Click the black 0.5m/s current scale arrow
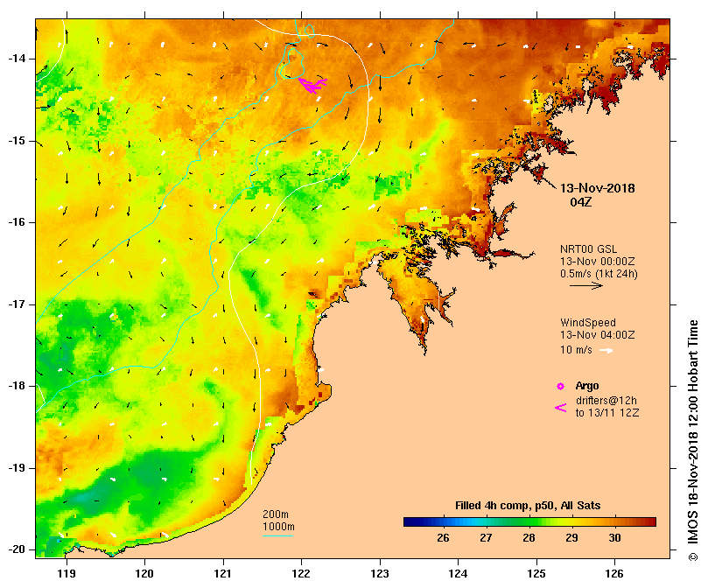Viewport: 708px width, 588px height. click(586, 285)
